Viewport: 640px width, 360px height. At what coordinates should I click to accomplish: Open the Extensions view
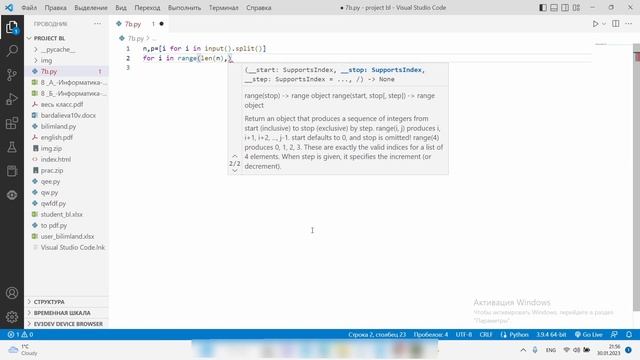(x=12, y=123)
